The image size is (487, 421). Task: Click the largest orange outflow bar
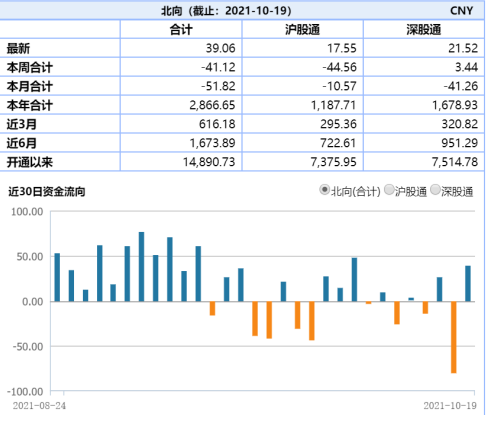click(x=454, y=337)
